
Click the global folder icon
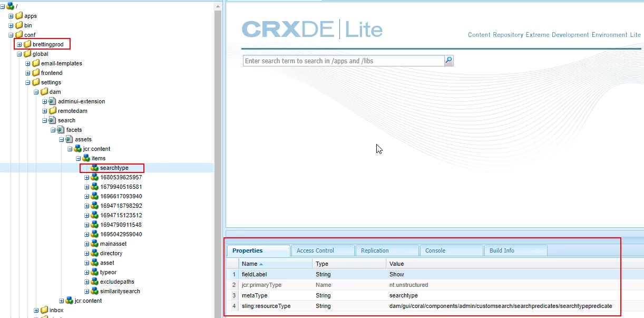(27, 54)
